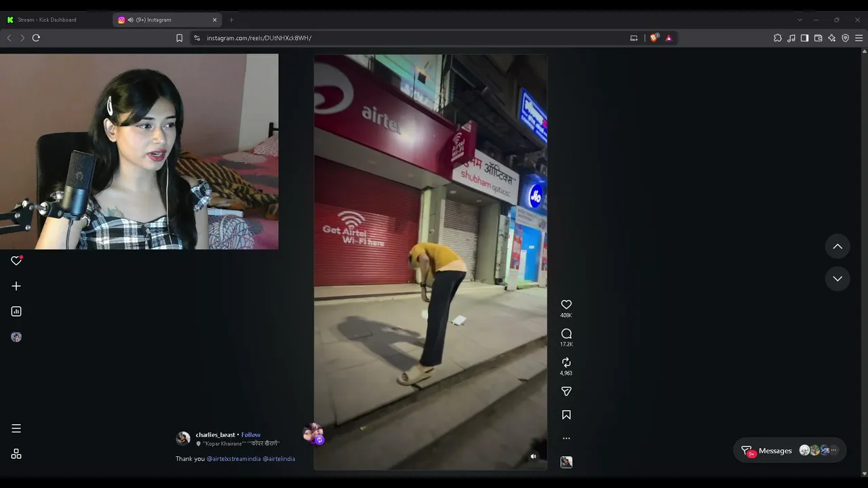The width and height of the screenshot is (868, 488).
Task: Mute the reel with the speaker button
Action: [x=533, y=456]
